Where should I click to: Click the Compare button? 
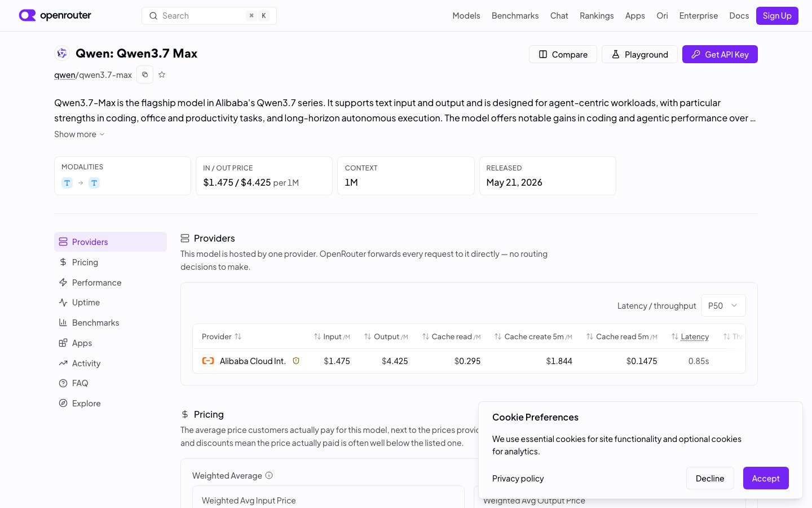pyautogui.click(x=563, y=54)
